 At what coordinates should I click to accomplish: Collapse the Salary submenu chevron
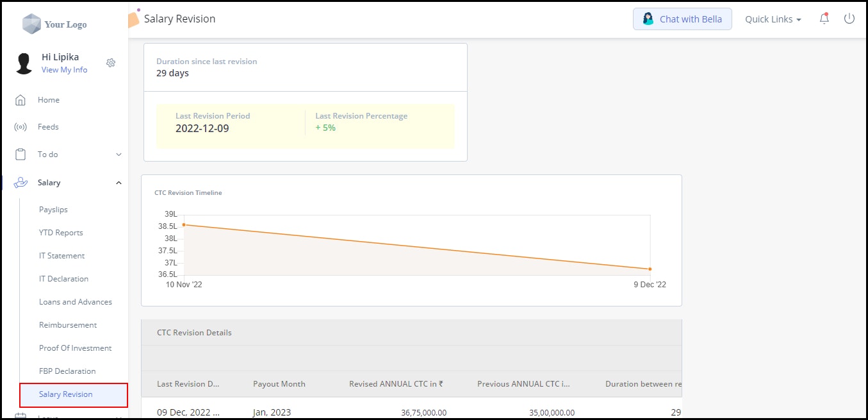(x=119, y=183)
